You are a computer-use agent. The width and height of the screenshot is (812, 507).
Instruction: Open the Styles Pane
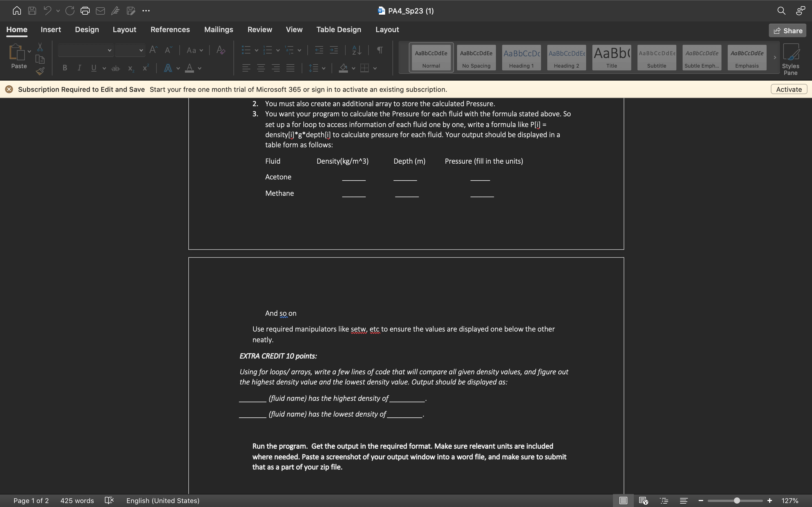(x=790, y=59)
